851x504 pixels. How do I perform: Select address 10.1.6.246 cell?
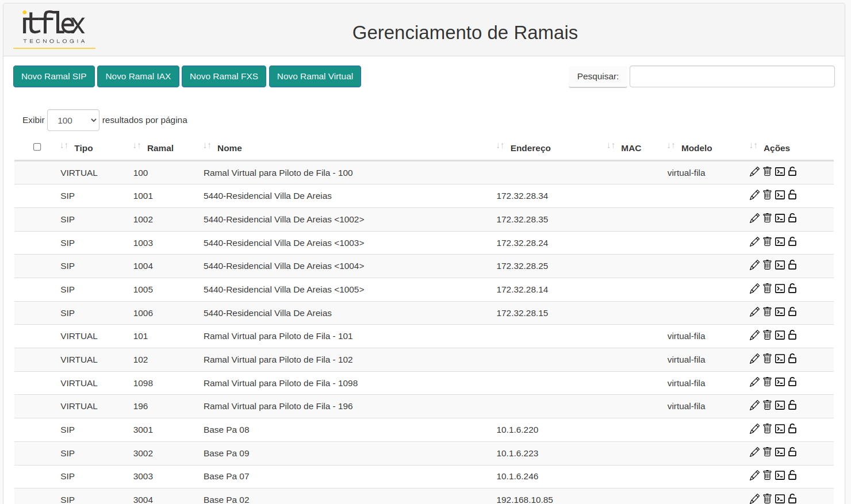coord(517,476)
